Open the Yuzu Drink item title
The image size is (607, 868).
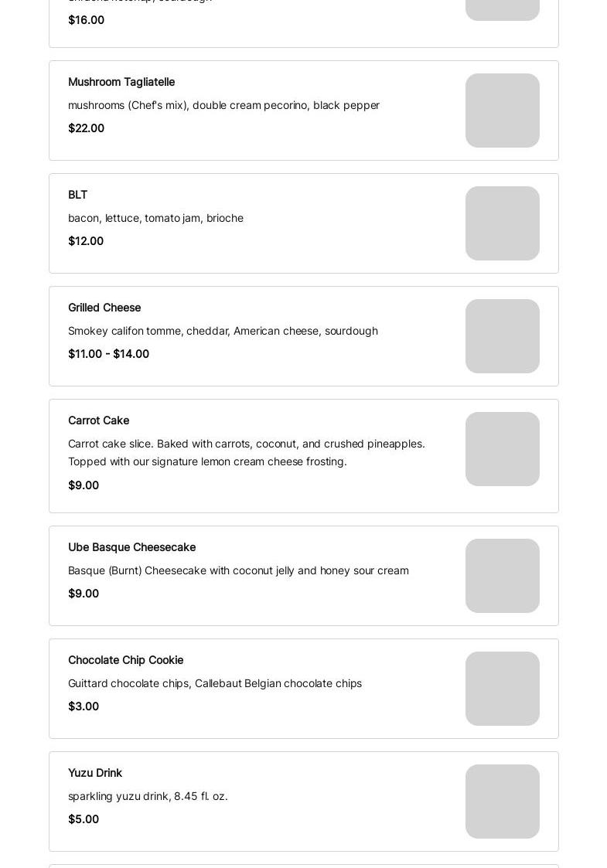point(95,773)
